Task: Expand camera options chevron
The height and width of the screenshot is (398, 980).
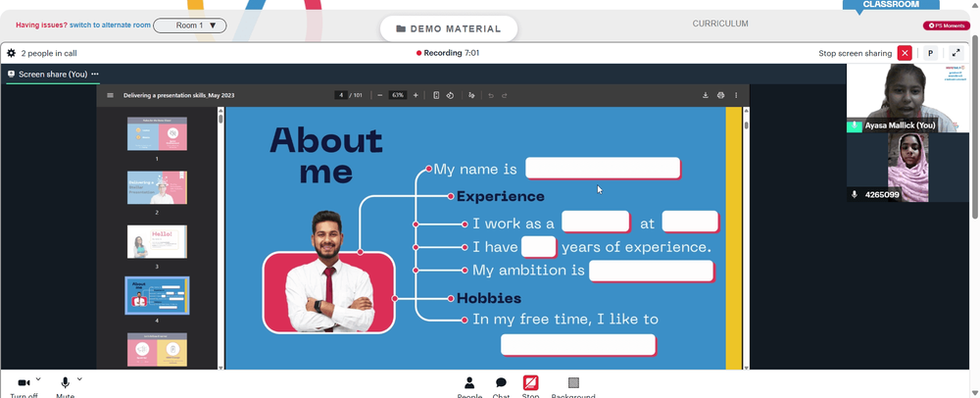Action: click(38, 379)
